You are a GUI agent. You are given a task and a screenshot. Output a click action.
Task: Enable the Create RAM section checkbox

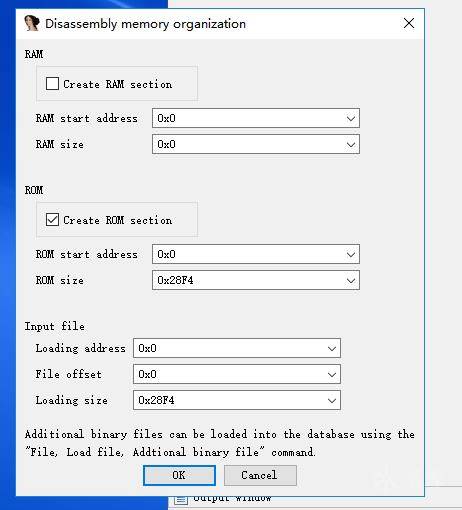tap(52, 84)
